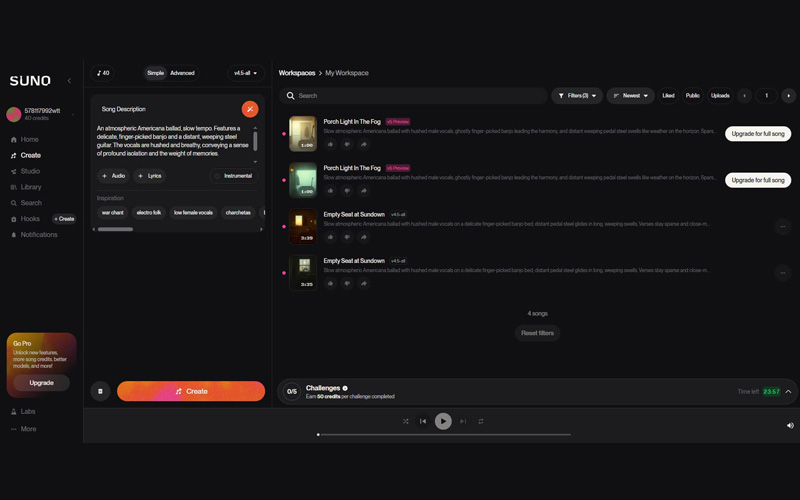Image resolution: width=800 pixels, height=500 pixels.
Task: Add Lyrics to the song
Action: (149, 176)
